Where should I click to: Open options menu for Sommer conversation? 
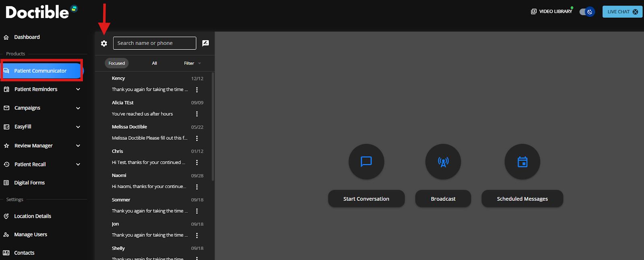197,211
